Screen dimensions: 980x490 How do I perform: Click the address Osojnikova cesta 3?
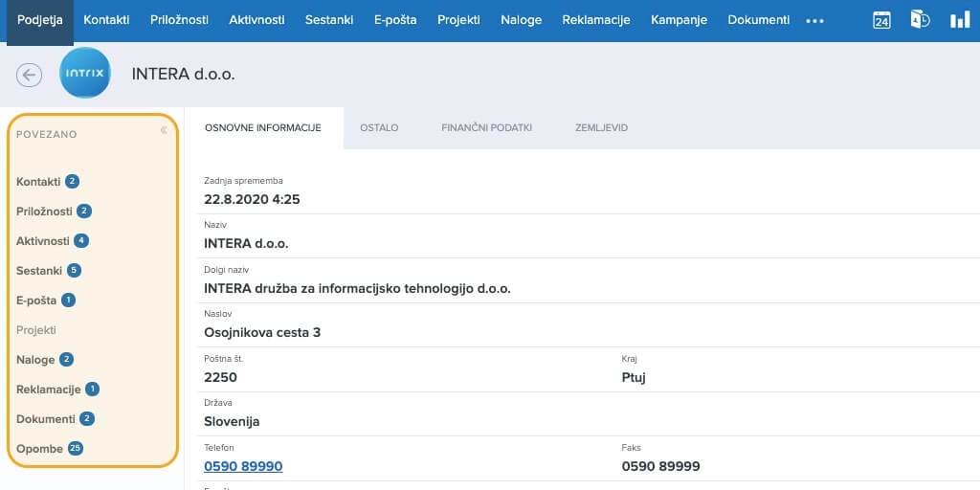coord(262,332)
